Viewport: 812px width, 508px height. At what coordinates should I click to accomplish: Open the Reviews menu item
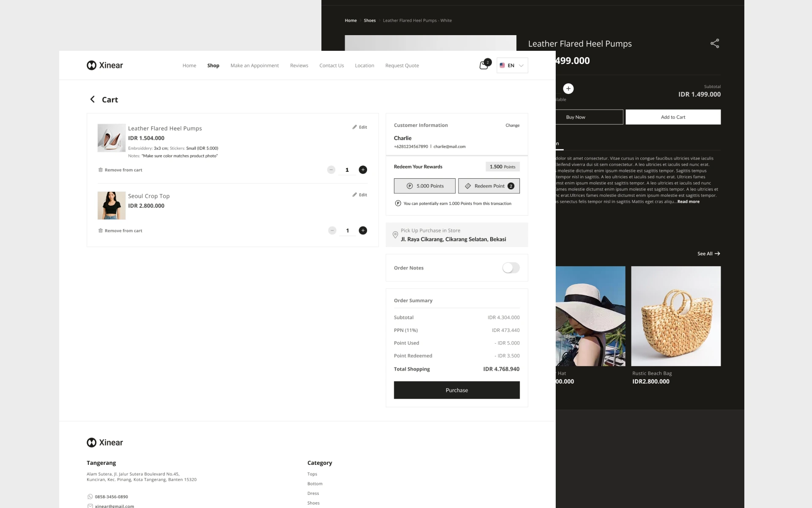coord(299,66)
